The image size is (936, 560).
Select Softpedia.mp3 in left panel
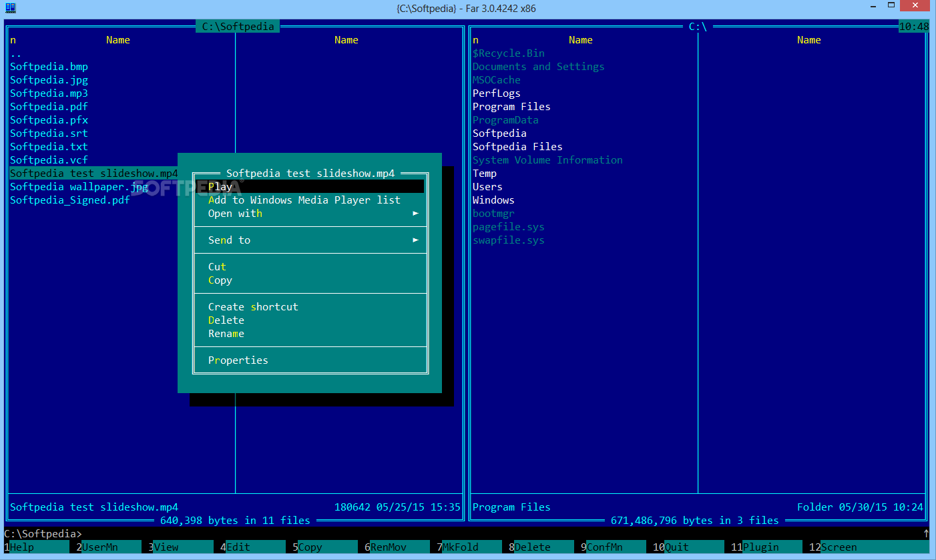pyautogui.click(x=49, y=93)
